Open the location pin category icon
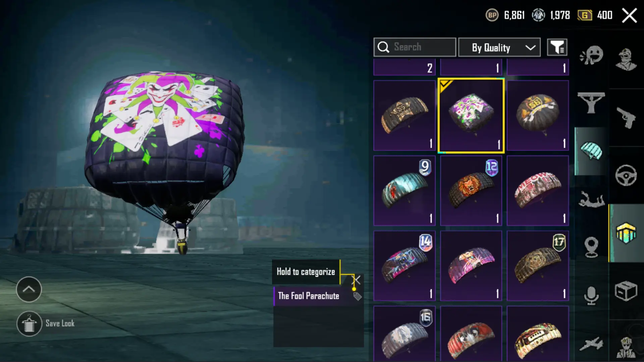The width and height of the screenshot is (644, 362). click(591, 247)
